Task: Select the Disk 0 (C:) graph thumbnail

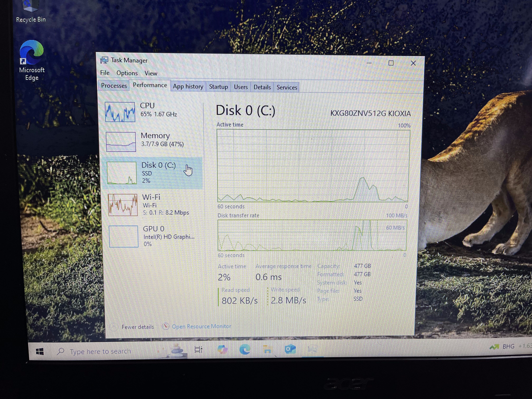Action: pos(122,173)
